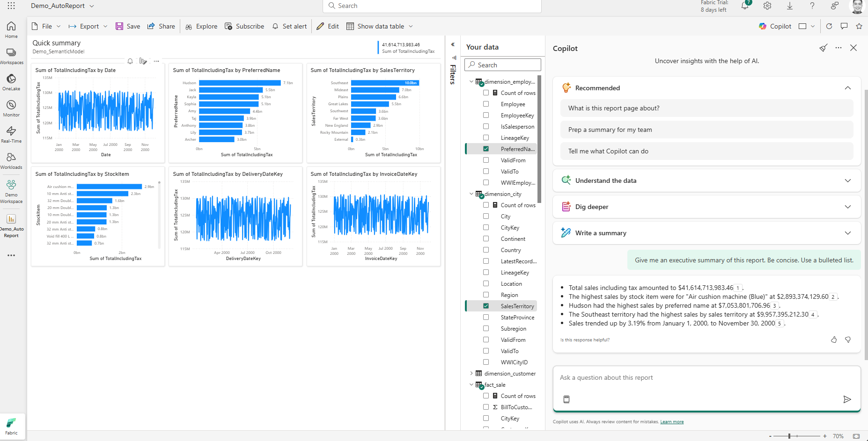Click Save in the toolbar
Screen dimensions: 868x441
(128, 26)
